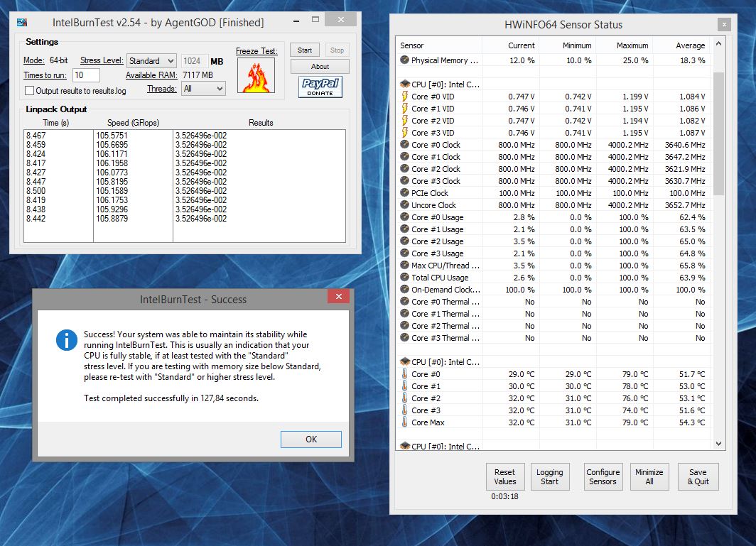
Task: Click the IntelBurnTest title bar app icon
Action: 22,22
